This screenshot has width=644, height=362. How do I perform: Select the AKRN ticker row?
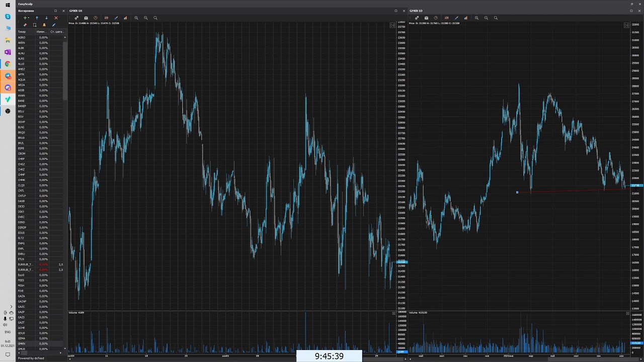pyautogui.click(x=40, y=43)
